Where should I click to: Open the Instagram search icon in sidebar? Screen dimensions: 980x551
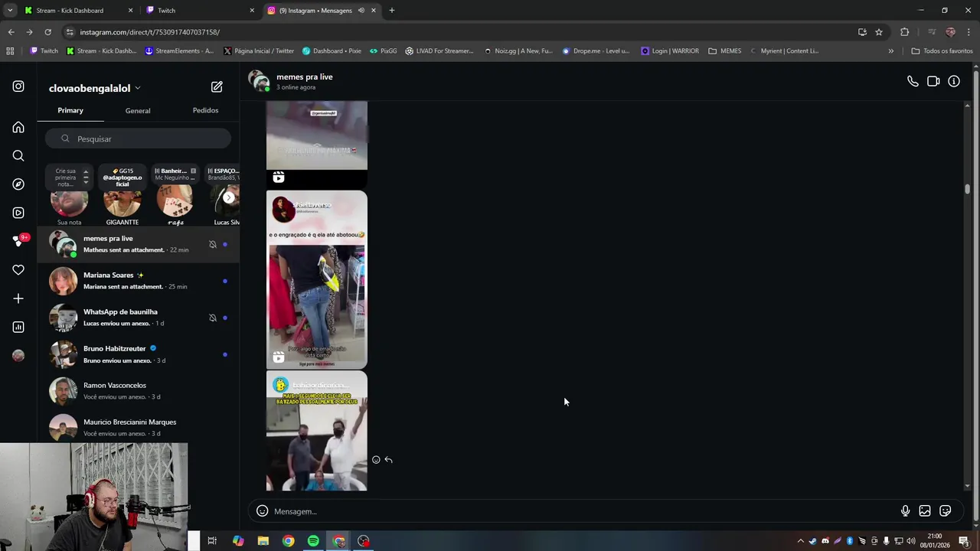(x=18, y=156)
